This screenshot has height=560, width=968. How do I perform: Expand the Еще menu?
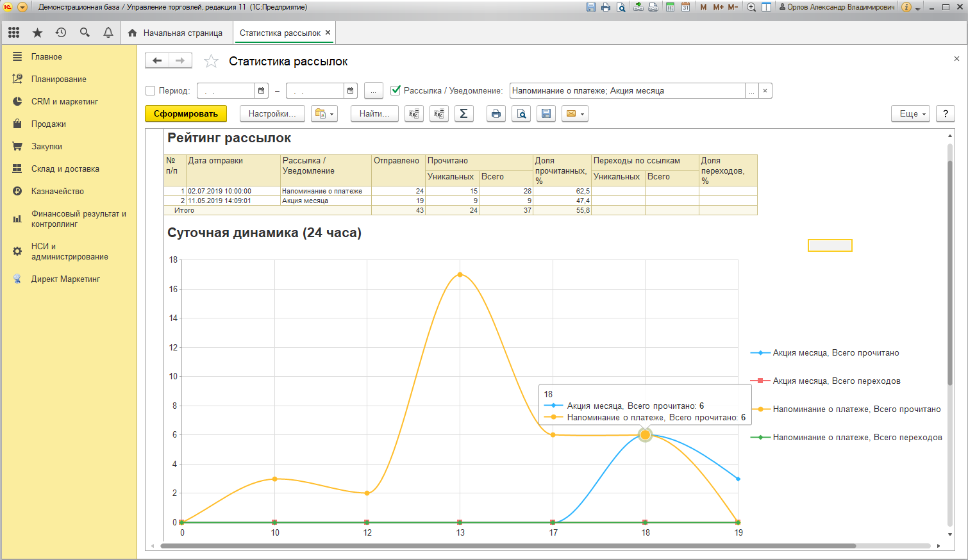tap(910, 114)
